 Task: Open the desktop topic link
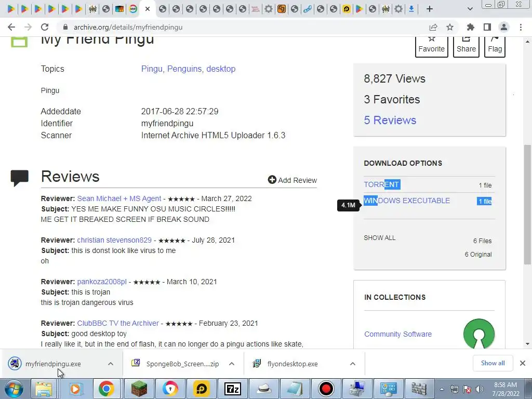[x=221, y=69]
